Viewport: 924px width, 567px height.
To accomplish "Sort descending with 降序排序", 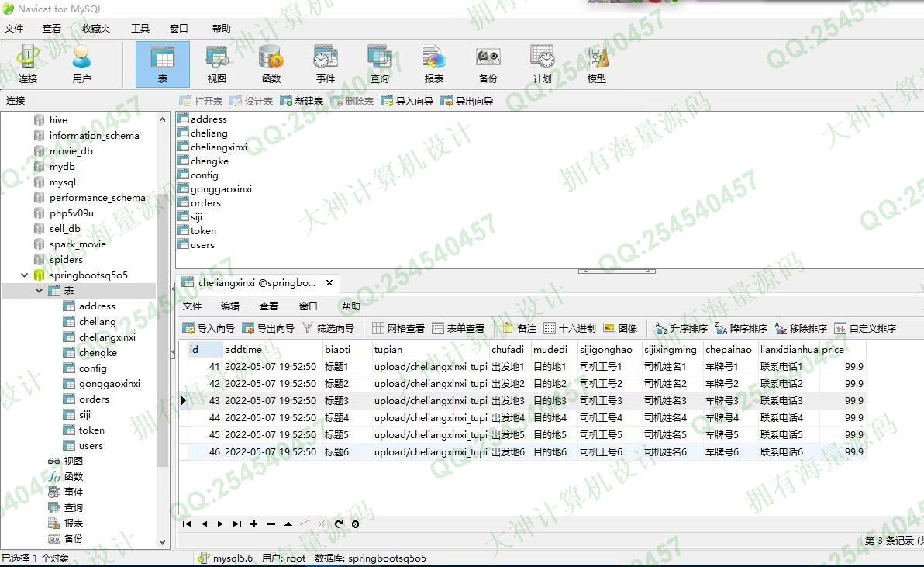I will pos(741,328).
